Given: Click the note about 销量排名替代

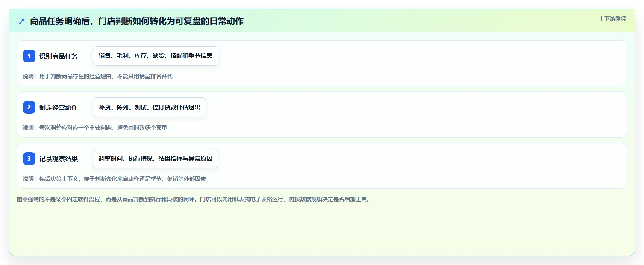Looking at the screenshot, I should click(97, 76).
